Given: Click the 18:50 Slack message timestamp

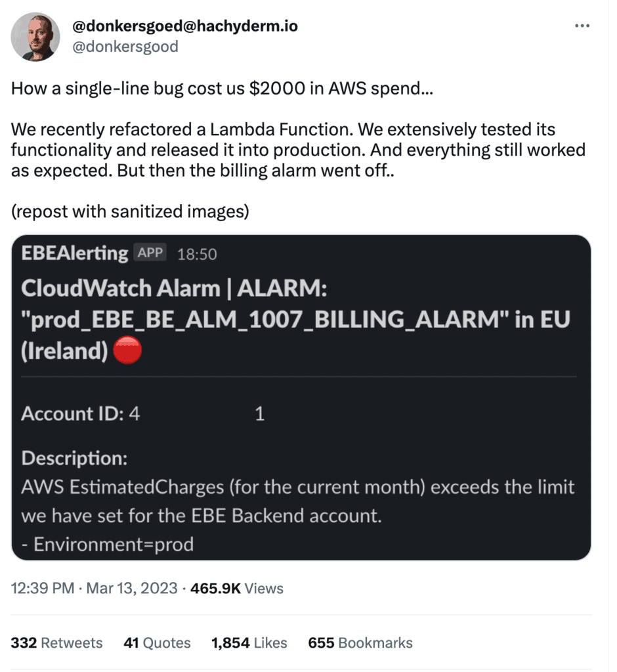Looking at the screenshot, I should (x=197, y=254).
